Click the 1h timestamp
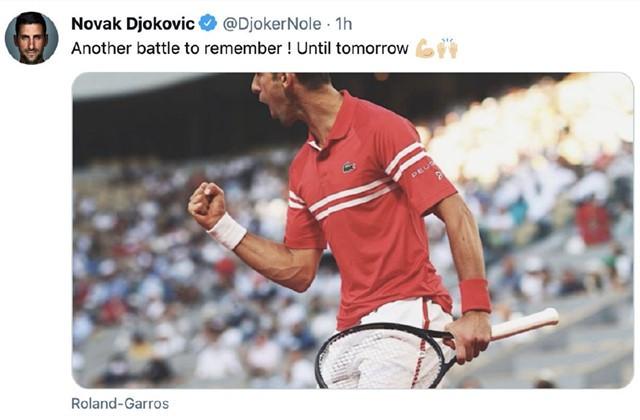Viewport: 640px width, 420px height. point(344,24)
